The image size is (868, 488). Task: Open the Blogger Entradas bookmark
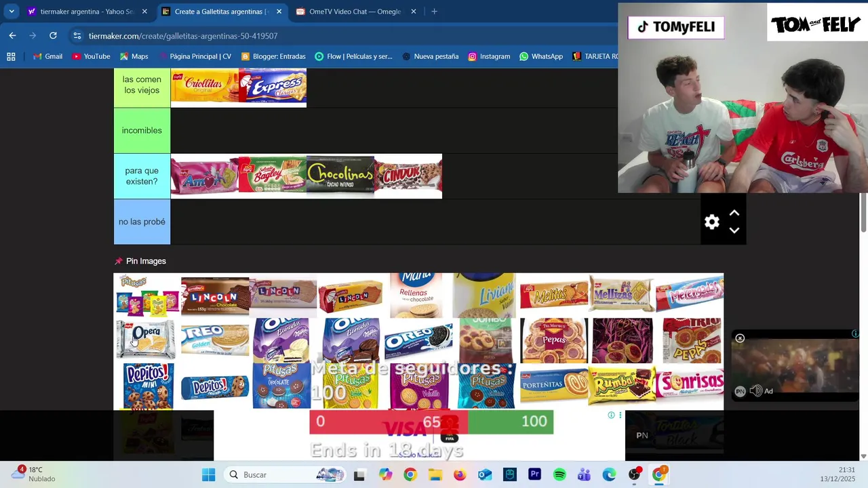[273, 56]
